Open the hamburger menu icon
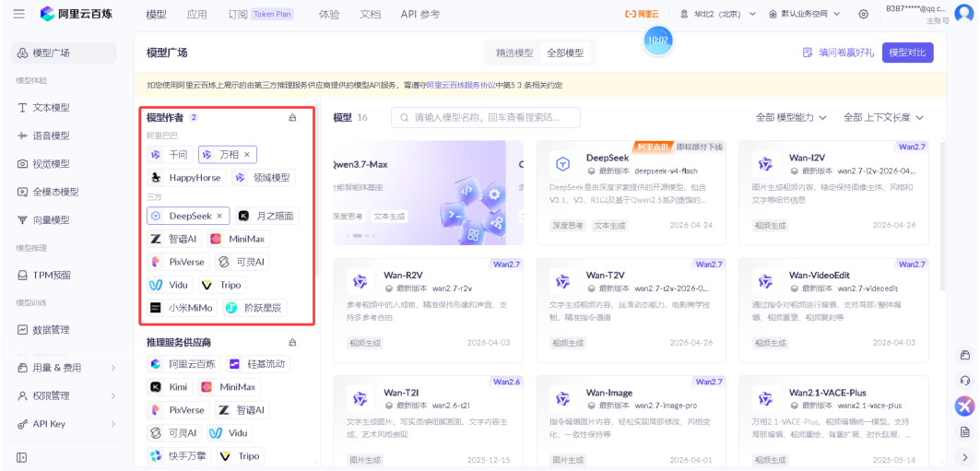The height and width of the screenshot is (471, 980). (18, 14)
